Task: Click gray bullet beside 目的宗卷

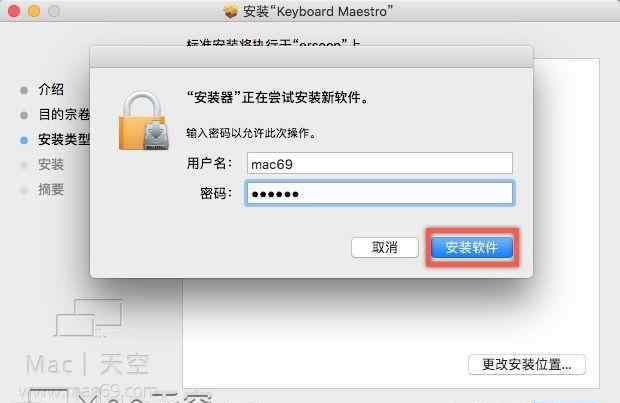Action: click(x=24, y=115)
